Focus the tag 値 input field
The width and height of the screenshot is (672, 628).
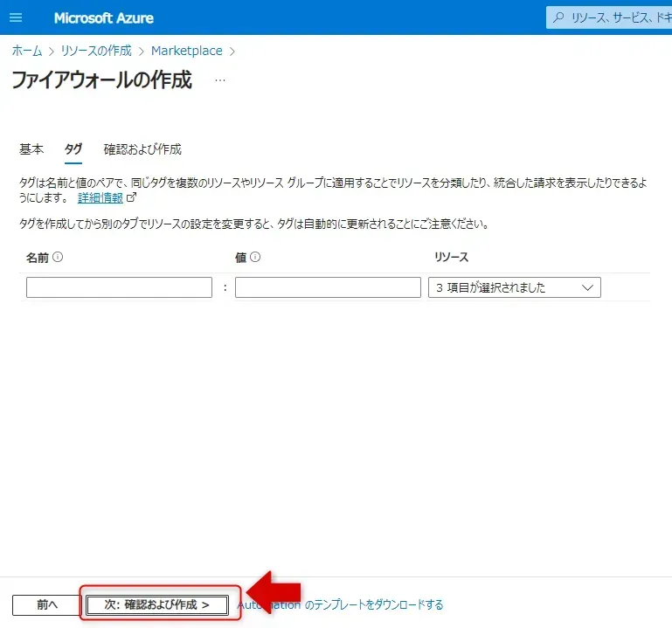[x=328, y=287]
